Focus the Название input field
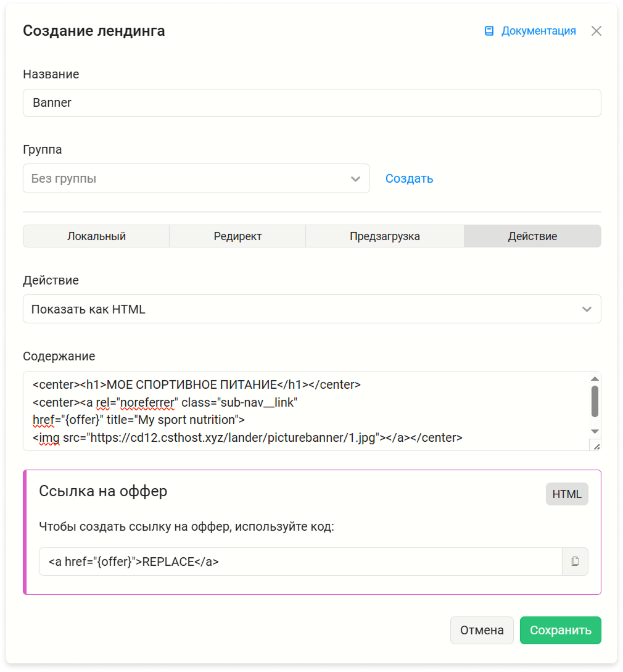This screenshot has height=672, width=623. coord(312,103)
